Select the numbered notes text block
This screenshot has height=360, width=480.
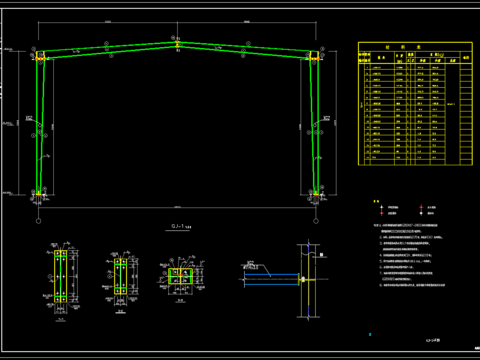(410, 255)
